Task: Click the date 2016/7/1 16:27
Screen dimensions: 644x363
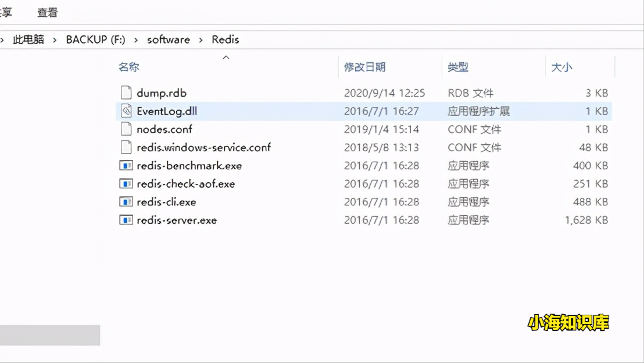Action: (381, 112)
